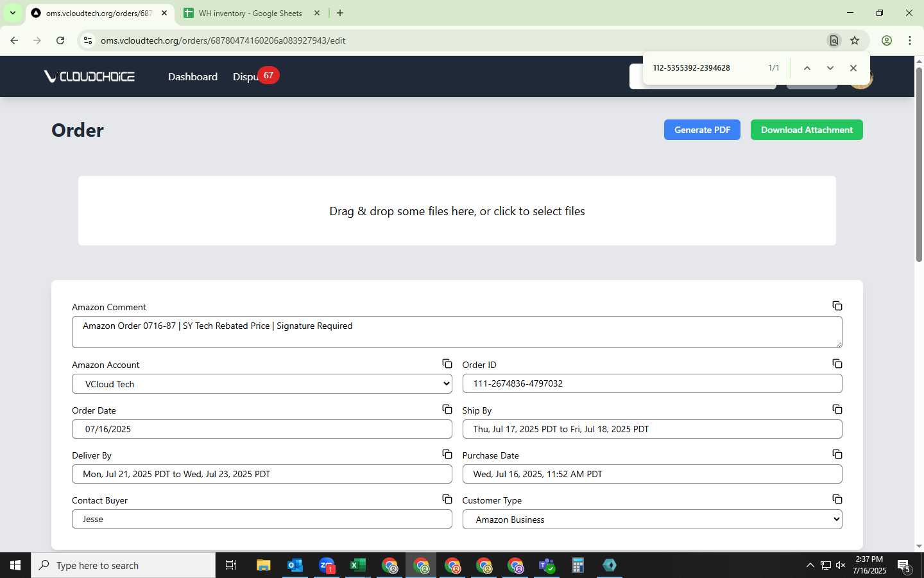924x578 pixels.
Task: Open Disputes in the navigation bar
Action: [245, 76]
